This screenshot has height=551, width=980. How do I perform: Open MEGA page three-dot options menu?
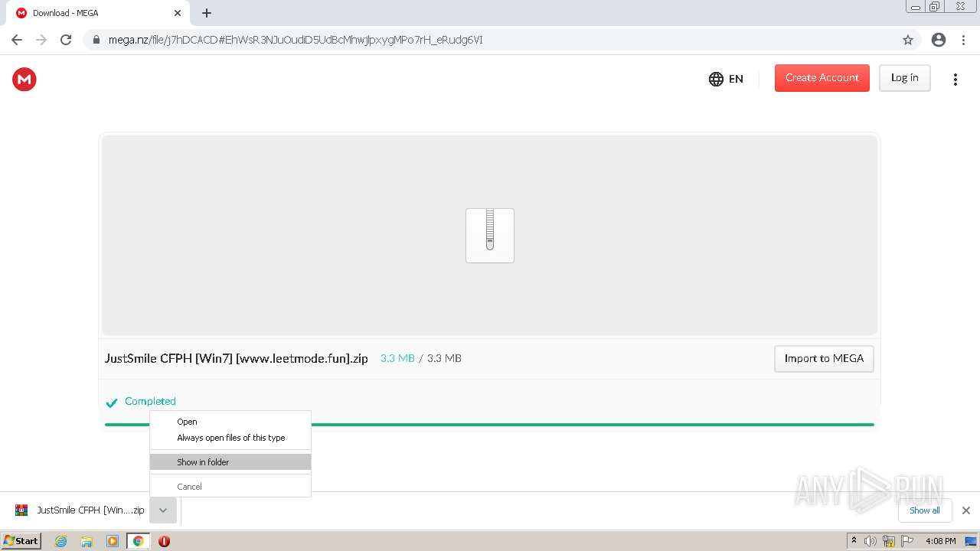pos(955,79)
